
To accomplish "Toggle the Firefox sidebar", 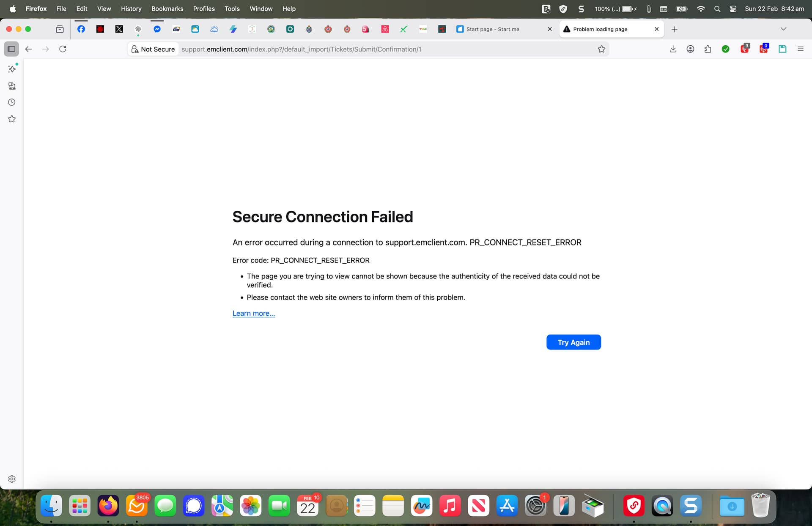I will click(x=11, y=49).
